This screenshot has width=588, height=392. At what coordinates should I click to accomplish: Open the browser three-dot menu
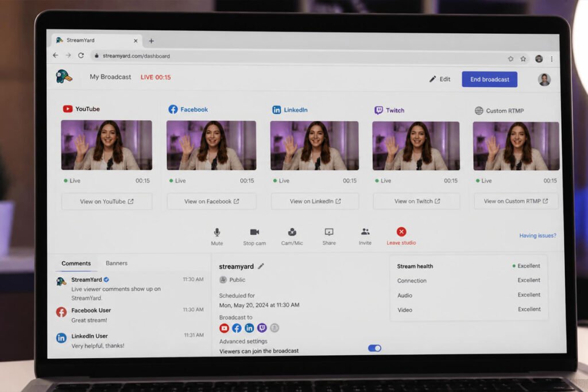552,59
